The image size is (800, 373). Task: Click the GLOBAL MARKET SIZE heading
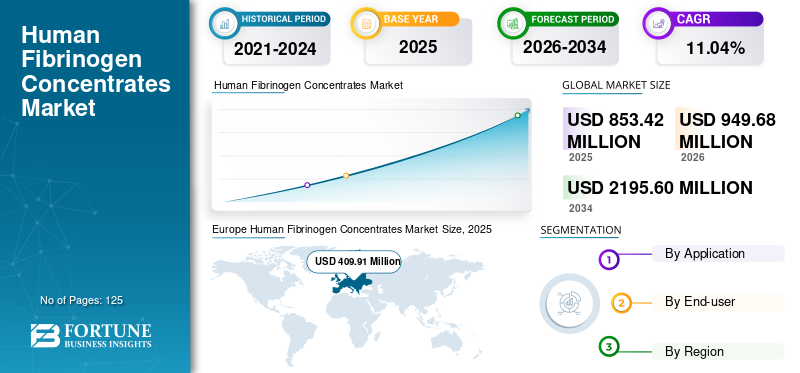pyautogui.click(x=616, y=85)
